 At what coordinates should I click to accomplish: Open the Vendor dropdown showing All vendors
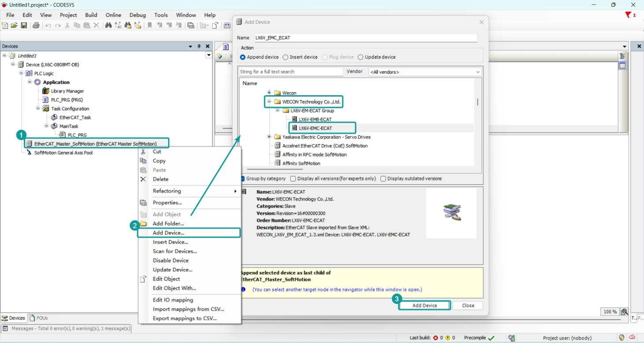pyautogui.click(x=425, y=72)
